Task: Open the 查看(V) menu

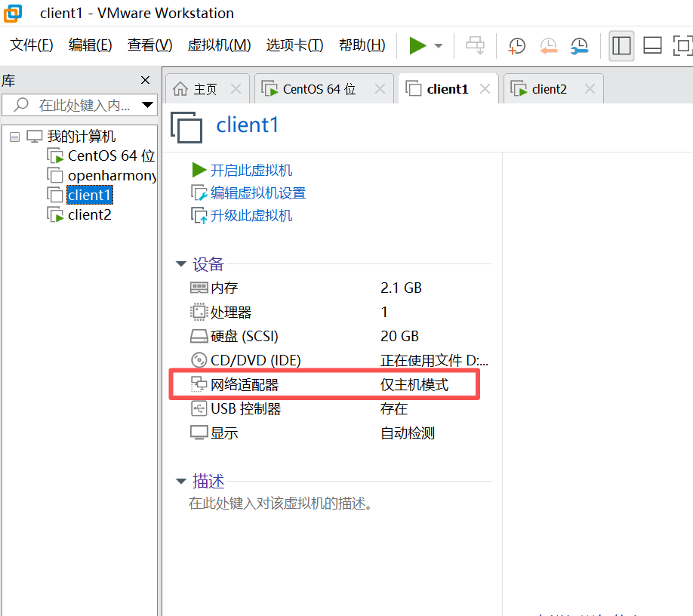Action: (x=149, y=45)
